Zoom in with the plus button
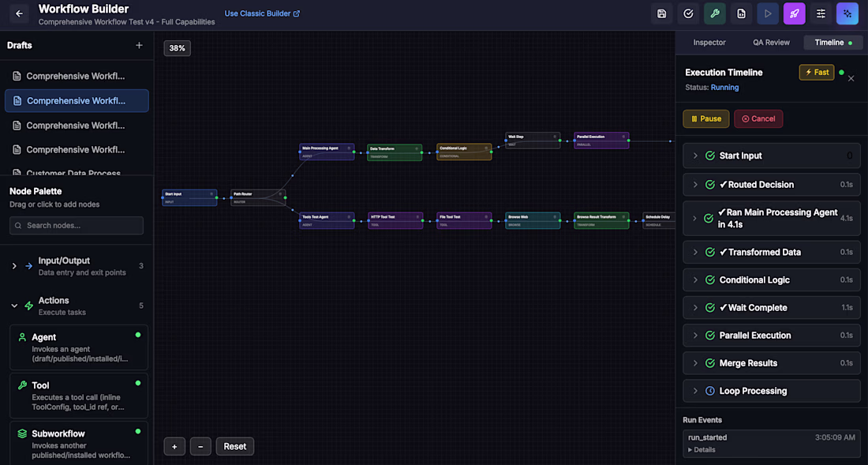This screenshot has width=868, height=465. pos(174,446)
